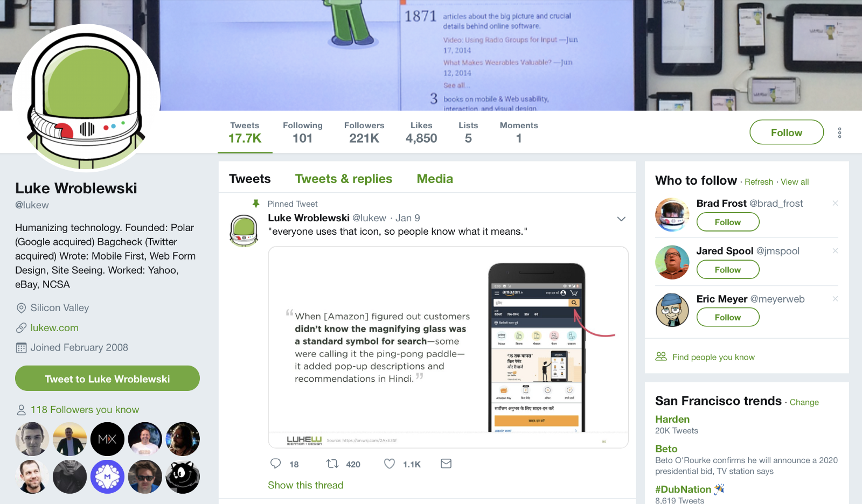This screenshot has height=504, width=862.
Task: Follow Brad Frost
Action: pyautogui.click(x=728, y=222)
